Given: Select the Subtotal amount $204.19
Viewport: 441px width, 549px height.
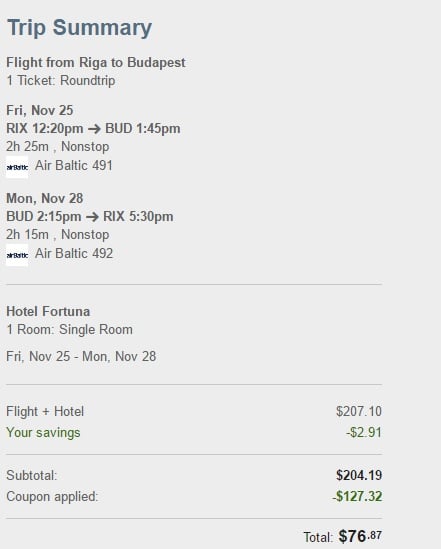Looking at the screenshot, I should (359, 475).
